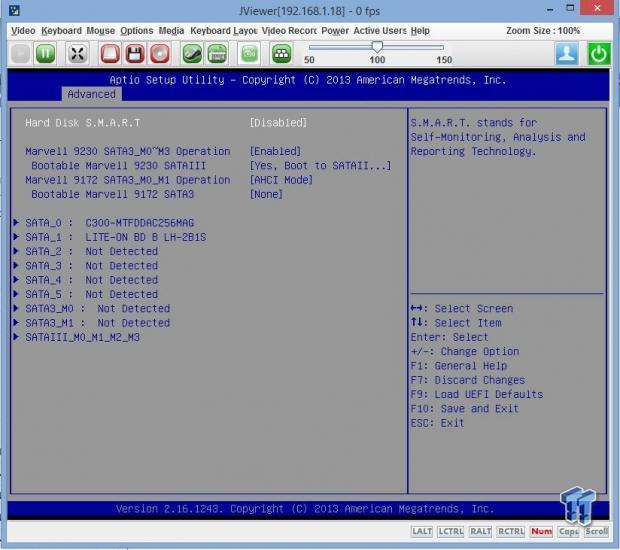The width and height of the screenshot is (620, 550).
Task: Click the green power button icon
Action: pyautogui.click(x=599, y=53)
